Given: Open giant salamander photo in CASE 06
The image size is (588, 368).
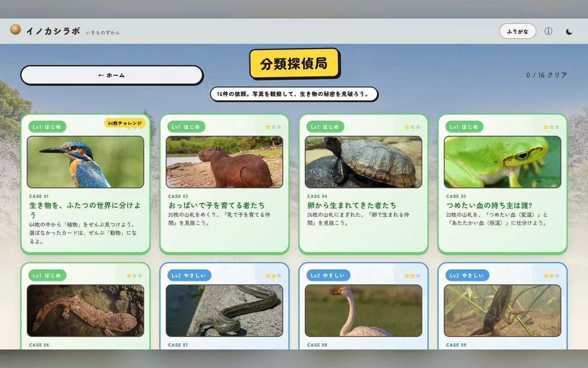Looking at the screenshot, I should (85, 311).
